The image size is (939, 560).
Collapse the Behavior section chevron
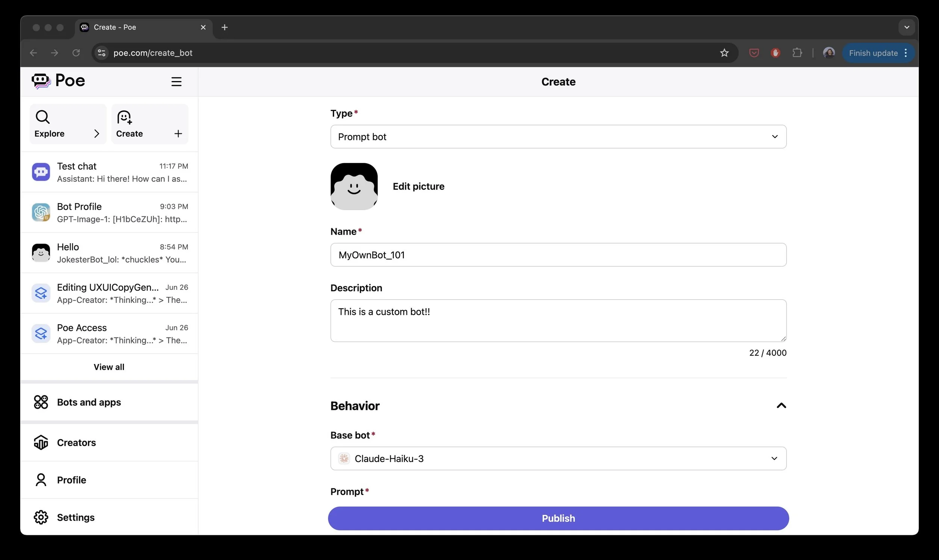pos(781,406)
